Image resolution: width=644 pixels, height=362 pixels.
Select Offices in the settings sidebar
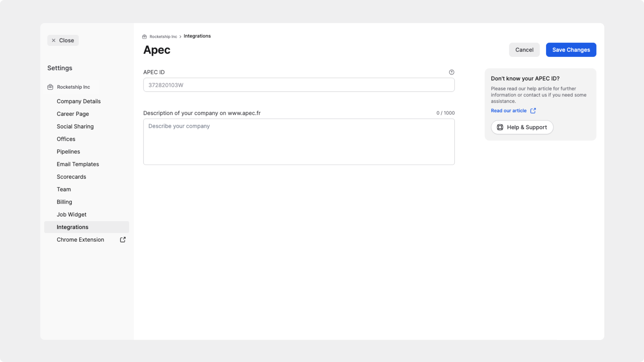(66, 139)
